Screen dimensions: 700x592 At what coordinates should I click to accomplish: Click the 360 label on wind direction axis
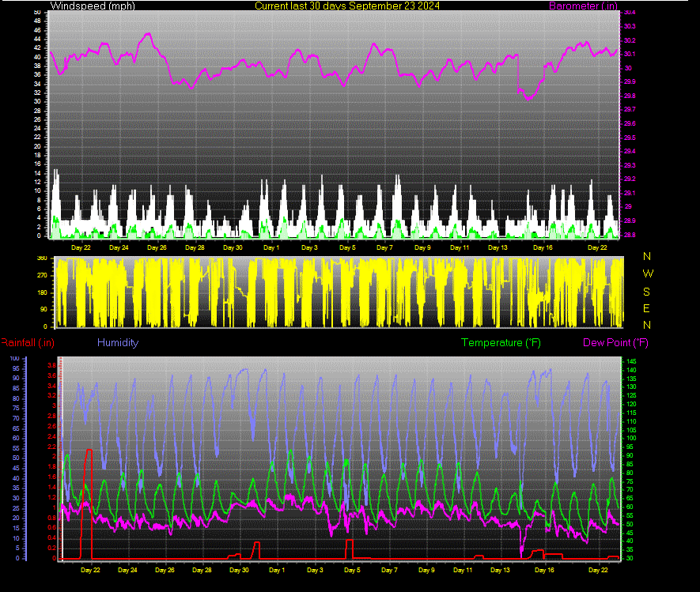[42, 258]
